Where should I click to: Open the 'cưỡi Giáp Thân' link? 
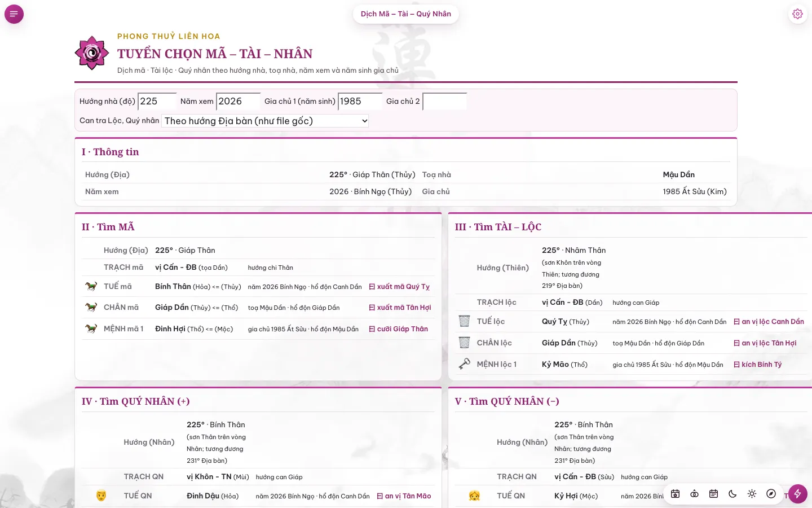point(398,329)
